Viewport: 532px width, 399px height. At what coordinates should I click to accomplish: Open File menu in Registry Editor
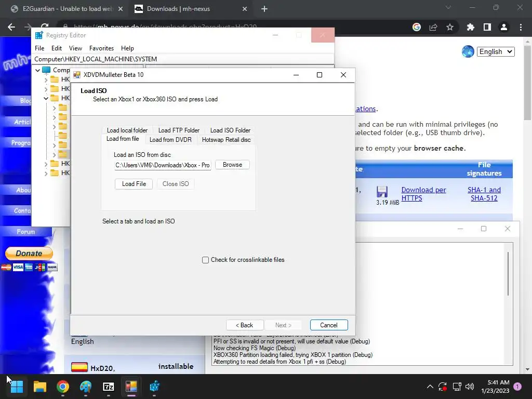39,48
